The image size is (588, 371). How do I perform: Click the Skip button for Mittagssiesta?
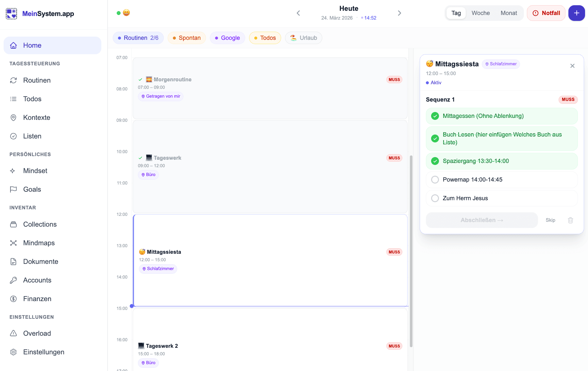pos(550,220)
